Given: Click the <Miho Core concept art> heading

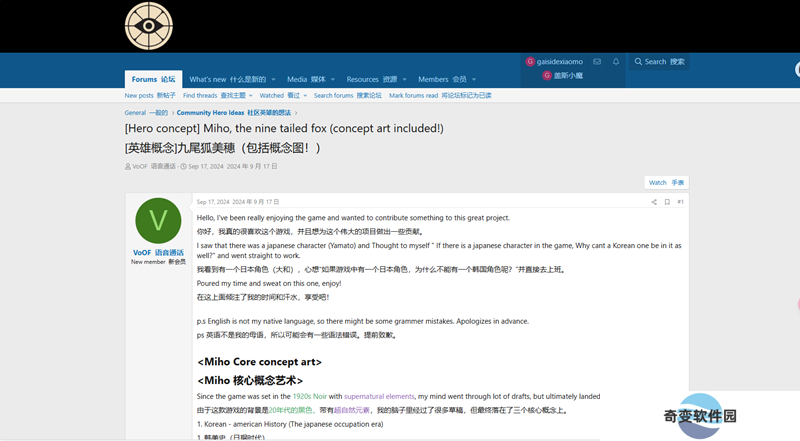Looking at the screenshot, I should [259, 362].
